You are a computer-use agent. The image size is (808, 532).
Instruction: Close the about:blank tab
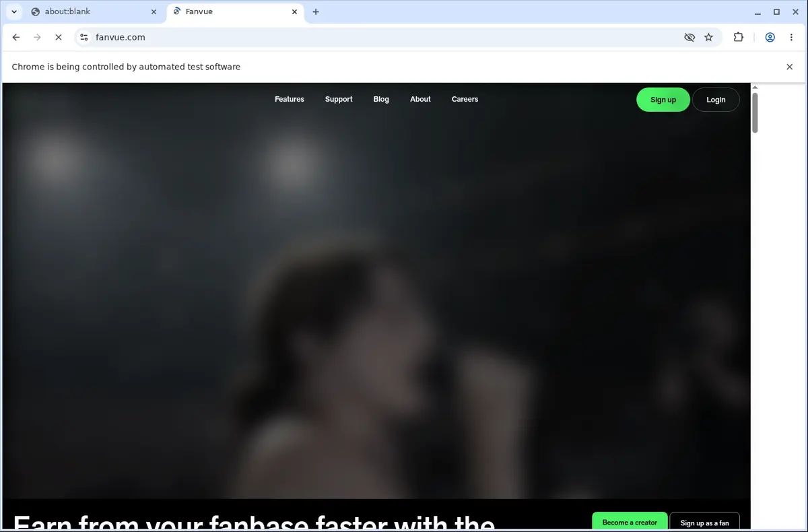154,11
